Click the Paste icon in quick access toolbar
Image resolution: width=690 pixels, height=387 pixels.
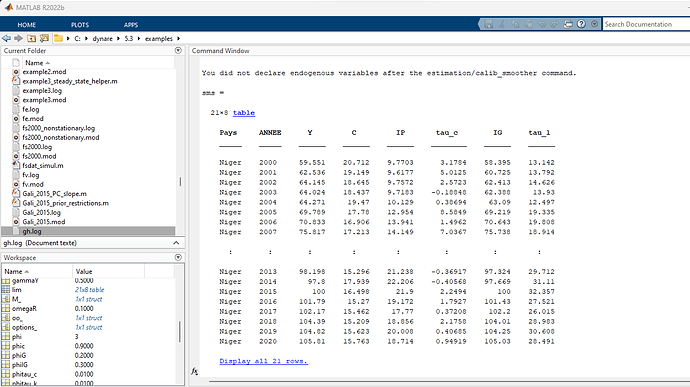click(529, 24)
